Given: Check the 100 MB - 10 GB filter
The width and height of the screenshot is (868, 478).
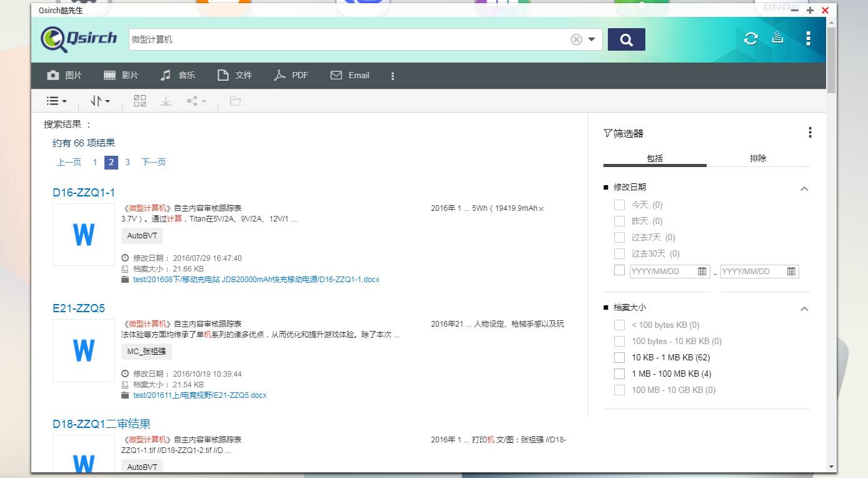Looking at the screenshot, I should pyautogui.click(x=619, y=390).
